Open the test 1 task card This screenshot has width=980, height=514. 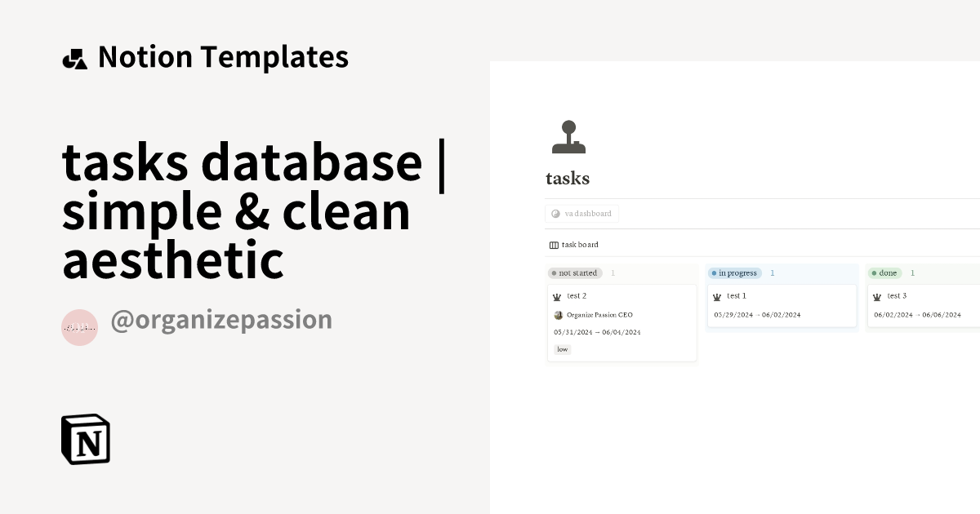coord(782,304)
